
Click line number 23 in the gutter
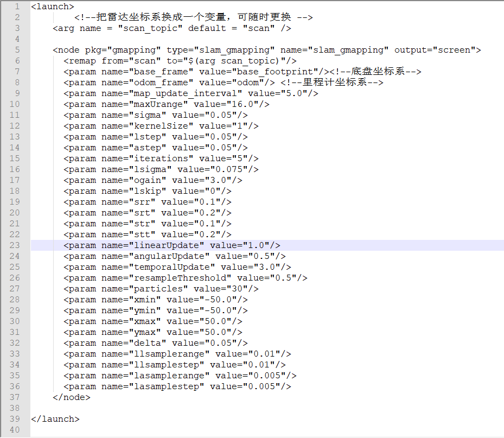tap(15, 245)
